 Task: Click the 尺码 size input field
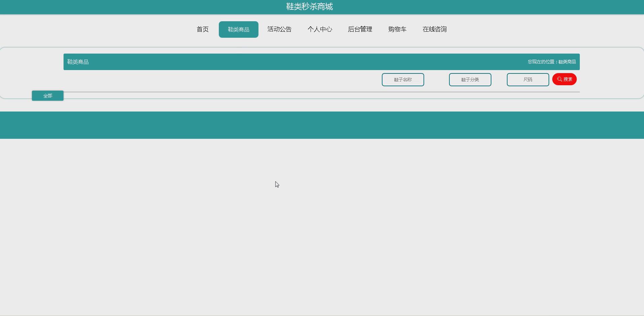pyautogui.click(x=528, y=80)
